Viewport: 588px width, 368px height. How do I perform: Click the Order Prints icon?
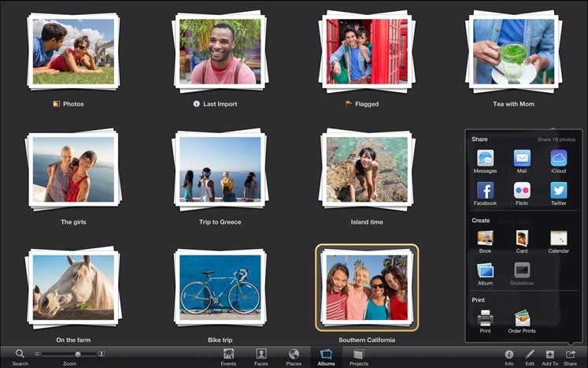[522, 318]
